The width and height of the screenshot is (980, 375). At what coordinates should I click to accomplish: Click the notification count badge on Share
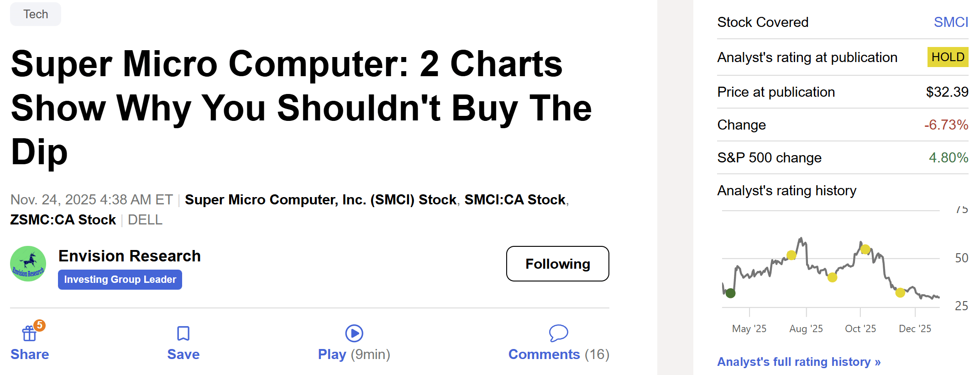(40, 325)
